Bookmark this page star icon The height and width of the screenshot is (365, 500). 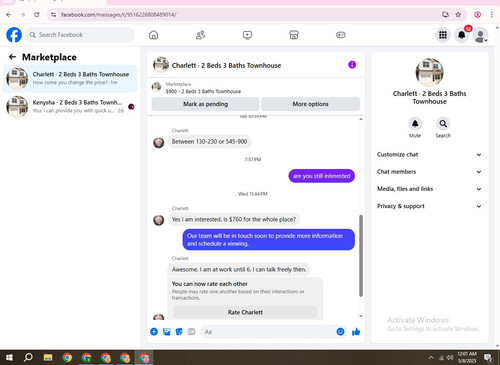tap(458, 15)
